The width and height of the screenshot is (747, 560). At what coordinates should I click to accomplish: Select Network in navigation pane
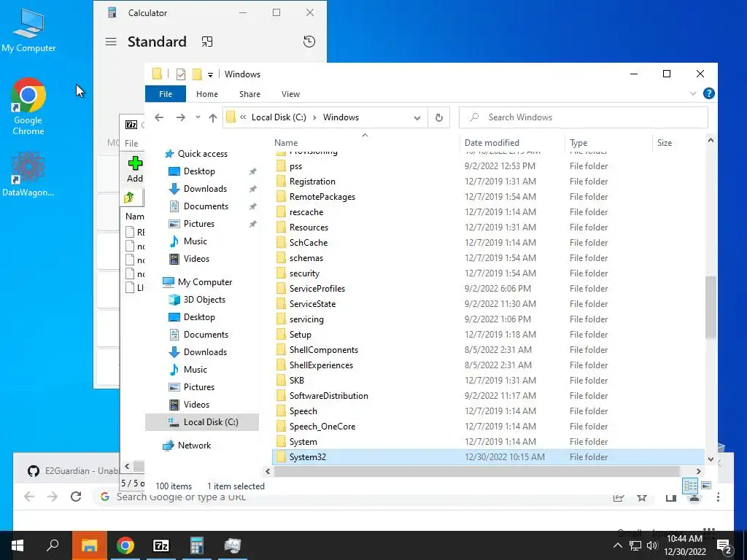[x=194, y=446]
